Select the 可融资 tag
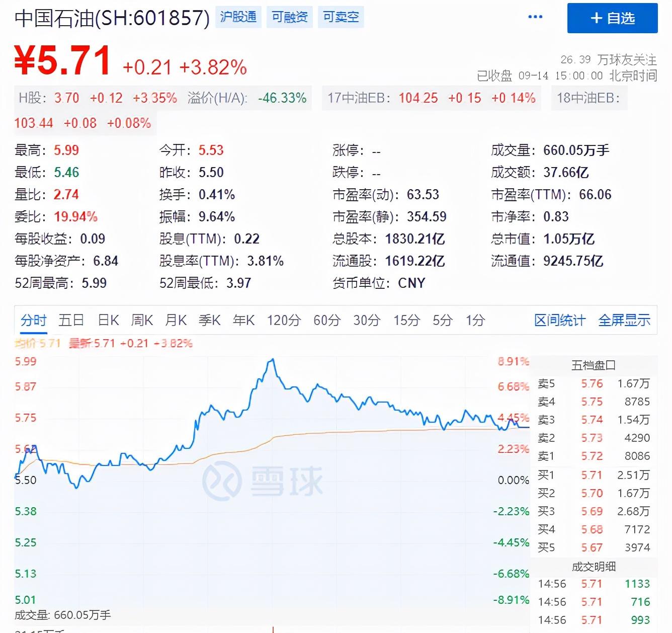The width and height of the screenshot is (672, 633). coord(290,17)
